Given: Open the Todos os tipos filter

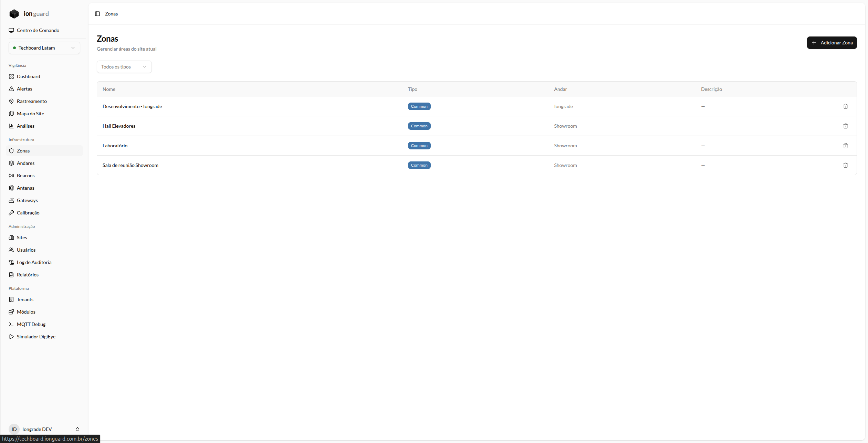Looking at the screenshot, I should point(124,67).
